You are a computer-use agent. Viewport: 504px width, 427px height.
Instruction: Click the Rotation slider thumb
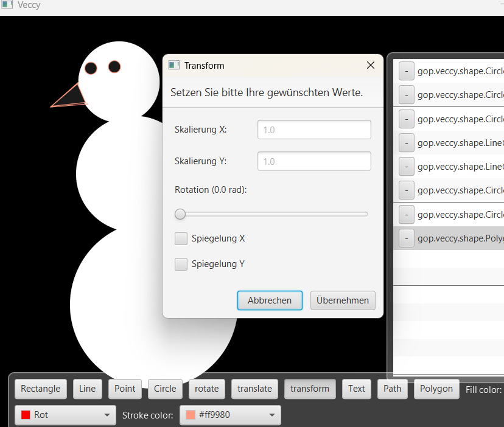tap(180, 214)
